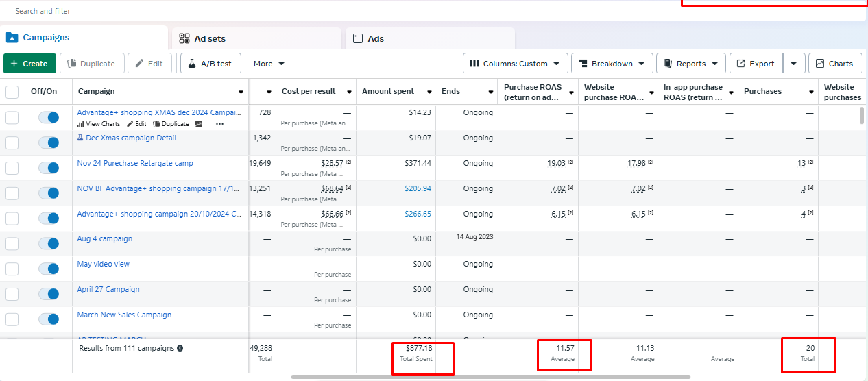This screenshot has width=868, height=381.
Task: Click the image icon under XMAS campaign
Action: (x=199, y=124)
